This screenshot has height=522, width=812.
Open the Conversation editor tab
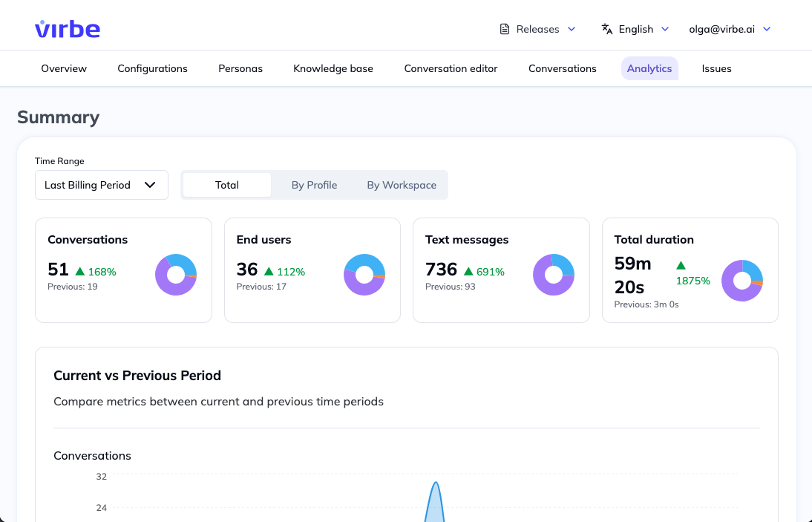point(451,68)
